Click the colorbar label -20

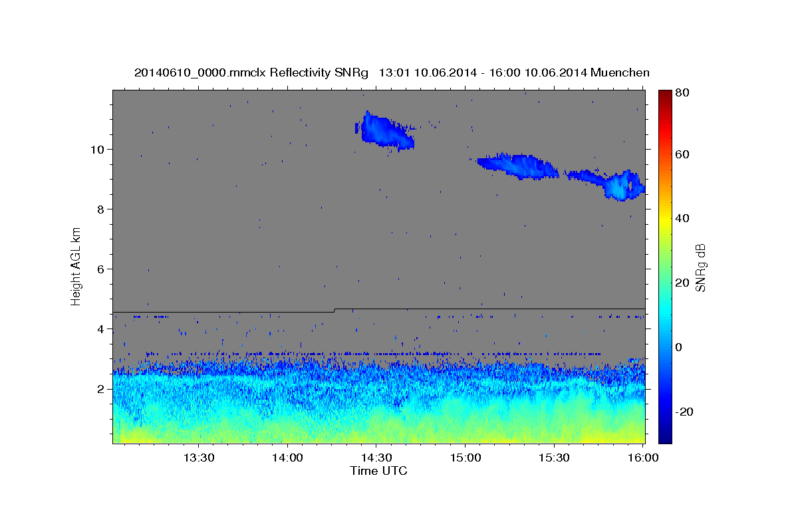684,412
